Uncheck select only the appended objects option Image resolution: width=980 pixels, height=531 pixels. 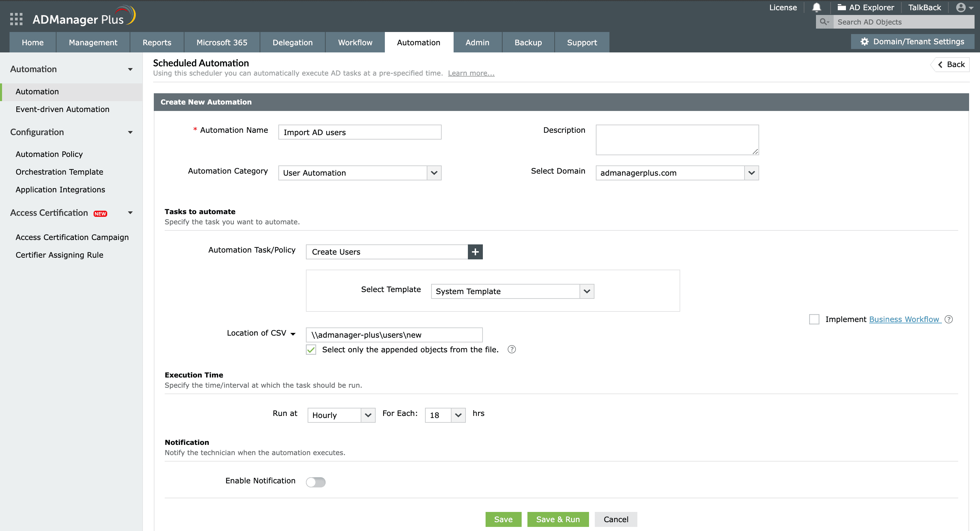coord(311,350)
